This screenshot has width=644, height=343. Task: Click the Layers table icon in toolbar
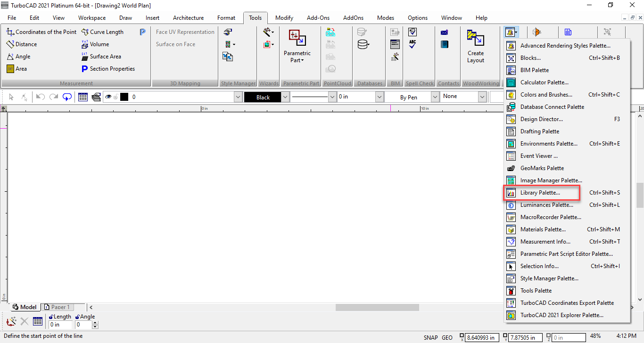(83, 97)
